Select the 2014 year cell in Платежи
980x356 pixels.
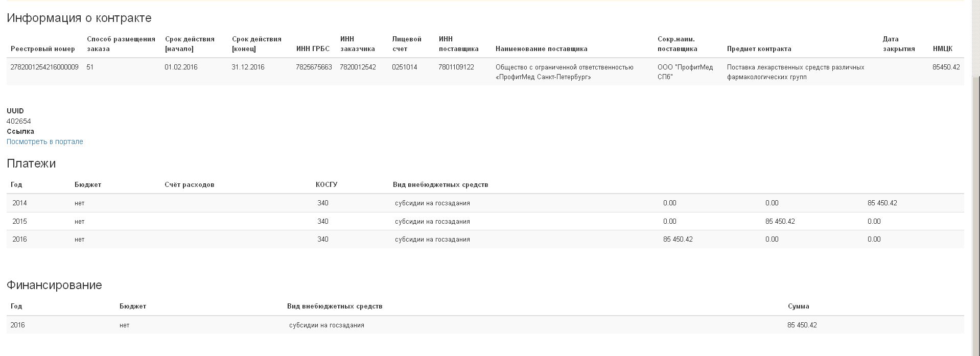click(19, 203)
